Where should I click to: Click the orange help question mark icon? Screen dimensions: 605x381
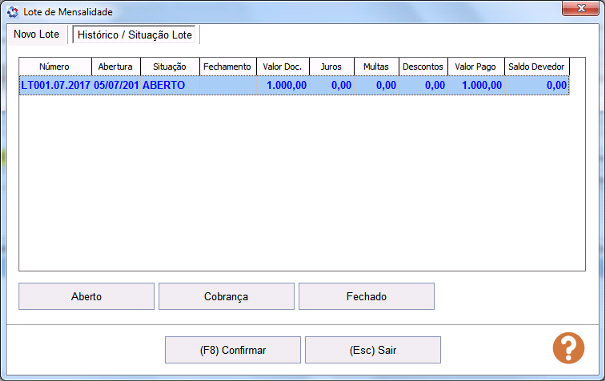568,348
